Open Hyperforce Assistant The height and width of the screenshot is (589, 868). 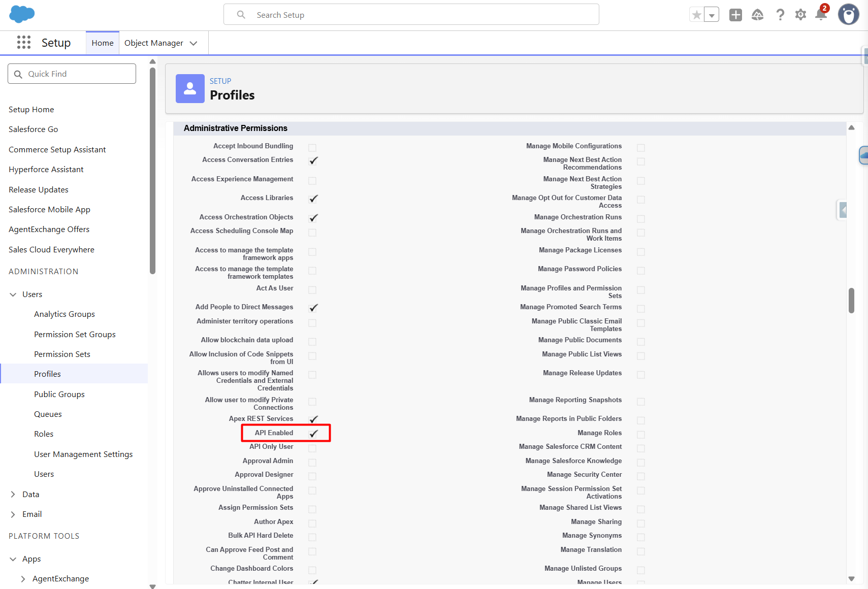46,170
